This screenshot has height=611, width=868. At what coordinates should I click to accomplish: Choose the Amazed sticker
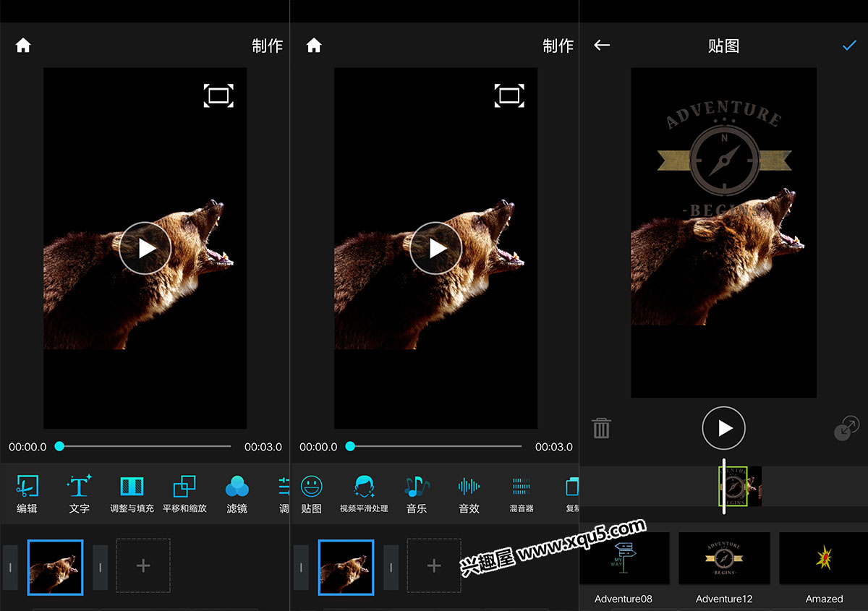[x=824, y=559]
